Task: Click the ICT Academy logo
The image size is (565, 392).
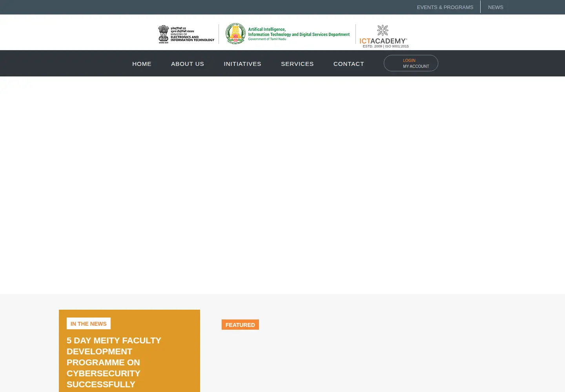Action: coord(384,36)
